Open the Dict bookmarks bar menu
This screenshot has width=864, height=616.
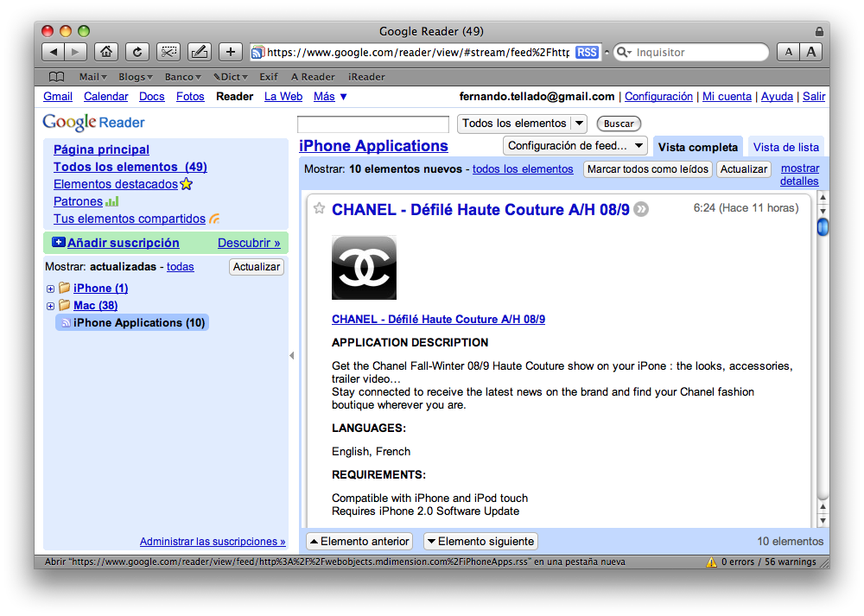231,77
